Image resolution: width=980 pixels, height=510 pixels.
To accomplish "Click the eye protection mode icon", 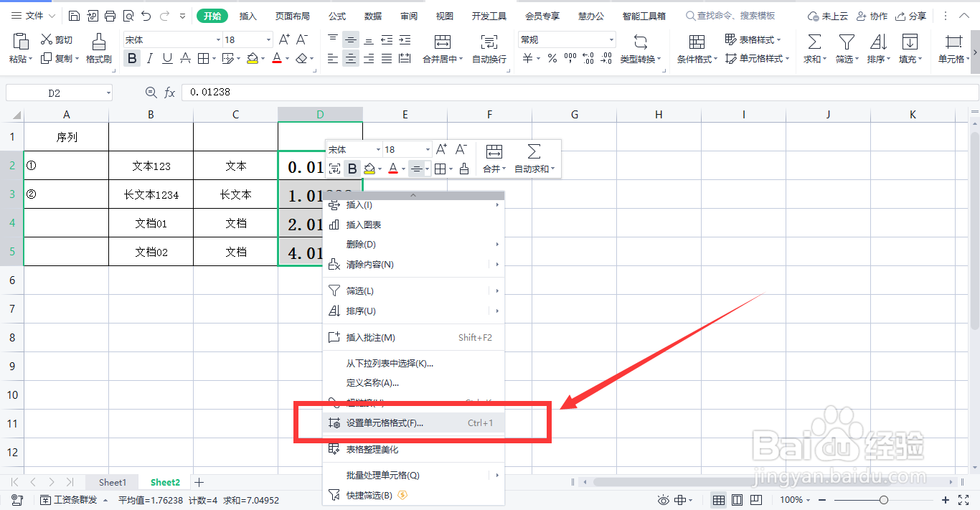I will tap(664, 500).
